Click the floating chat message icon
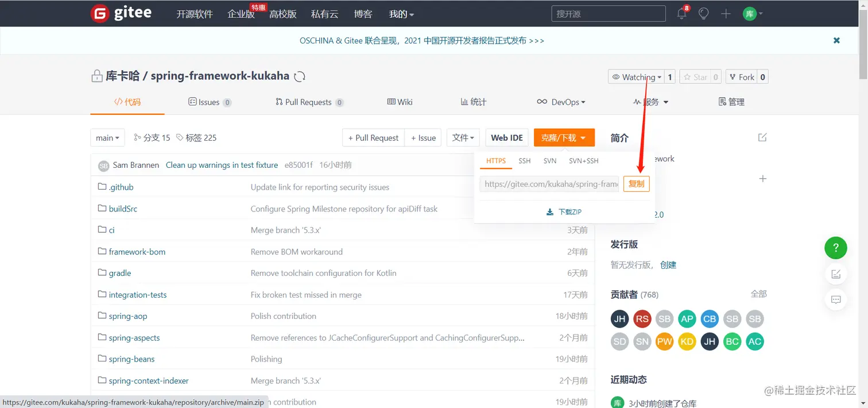Screen dimensions: 868x408 (x=836, y=299)
